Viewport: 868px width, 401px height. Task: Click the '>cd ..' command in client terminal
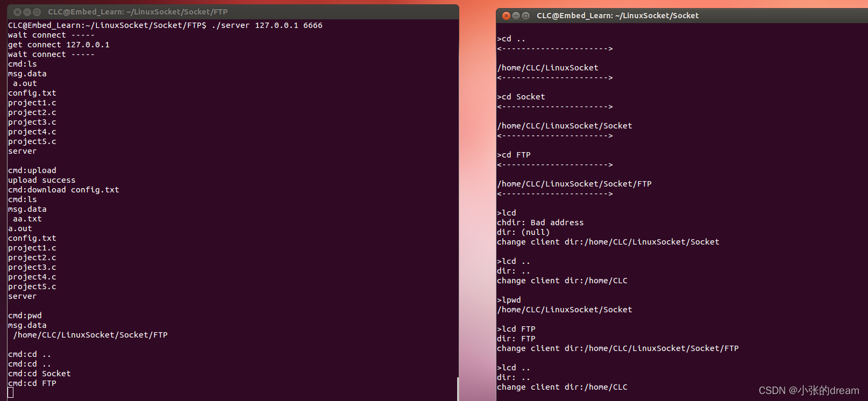[x=511, y=39]
